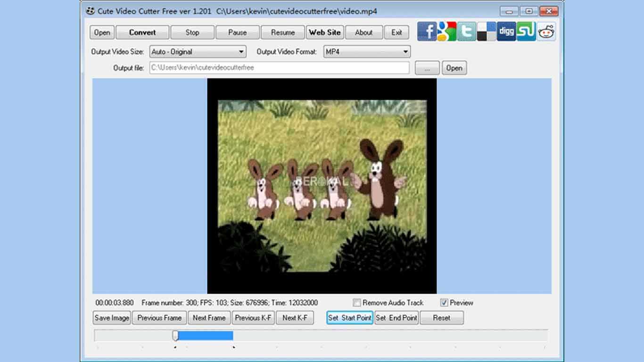644x362 pixels.
Task: Enable the Remove Audio Track checkbox
Action: 357,303
